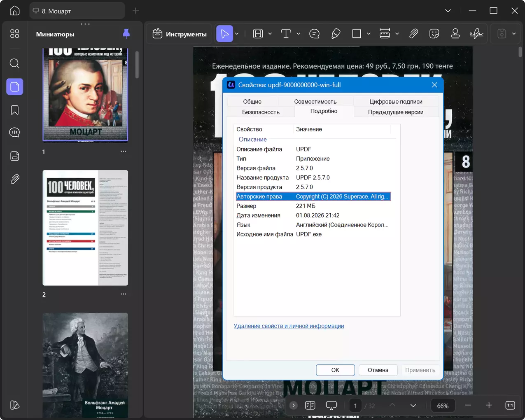The height and width of the screenshot is (420, 525).
Task: Expand the highlight tool options arrow
Action: (270, 34)
